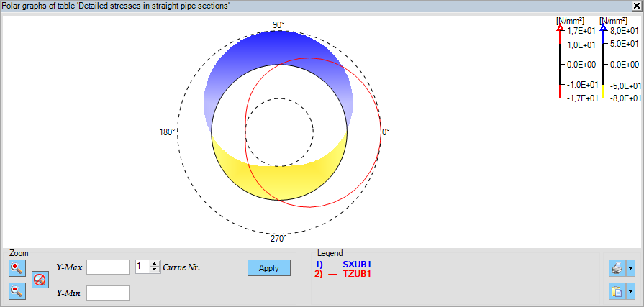This screenshot has width=644, height=307.
Task: Click the red axis scale arrow
Action: [x=559, y=28]
